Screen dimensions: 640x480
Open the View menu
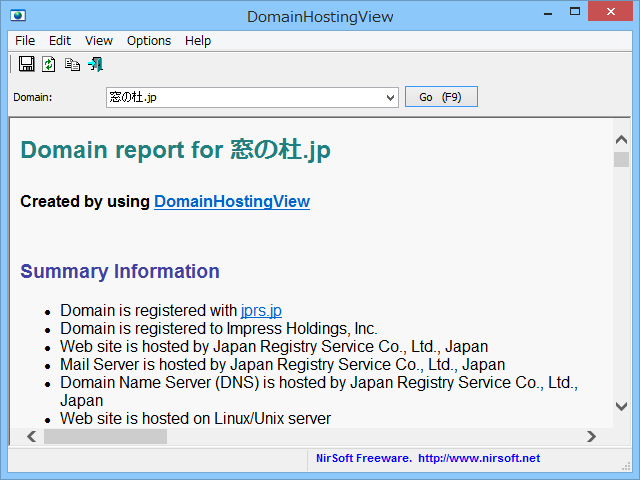point(99,41)
